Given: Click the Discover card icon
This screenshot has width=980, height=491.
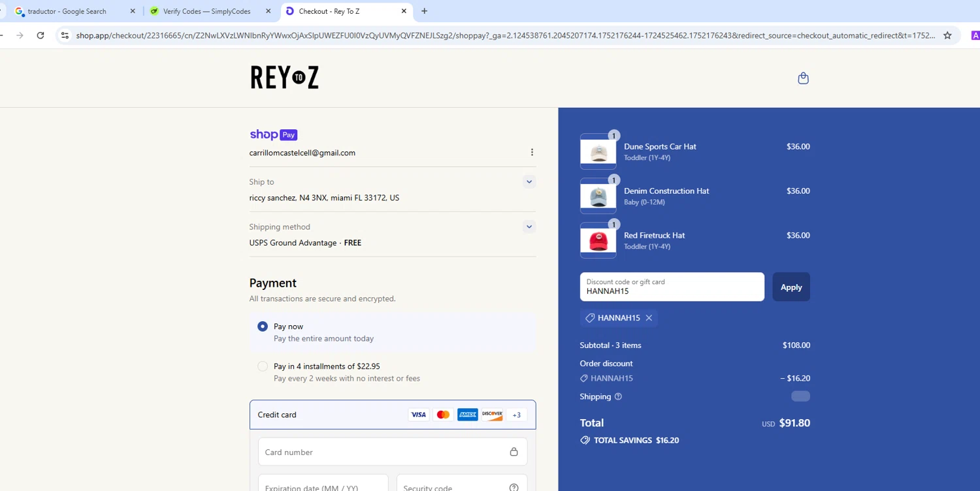Looking at the screenshot, I should click(x=492, y=415).
